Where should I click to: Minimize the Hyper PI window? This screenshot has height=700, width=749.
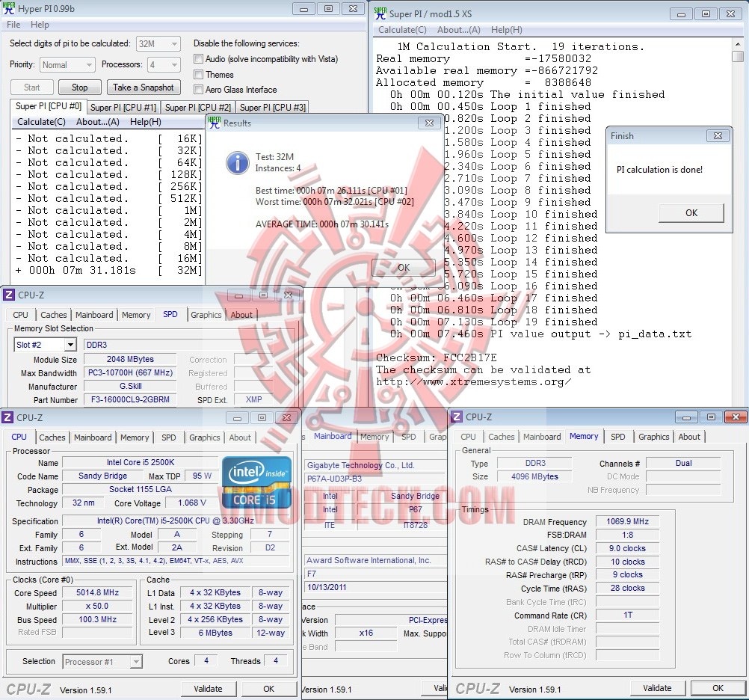tap(303, 9)
